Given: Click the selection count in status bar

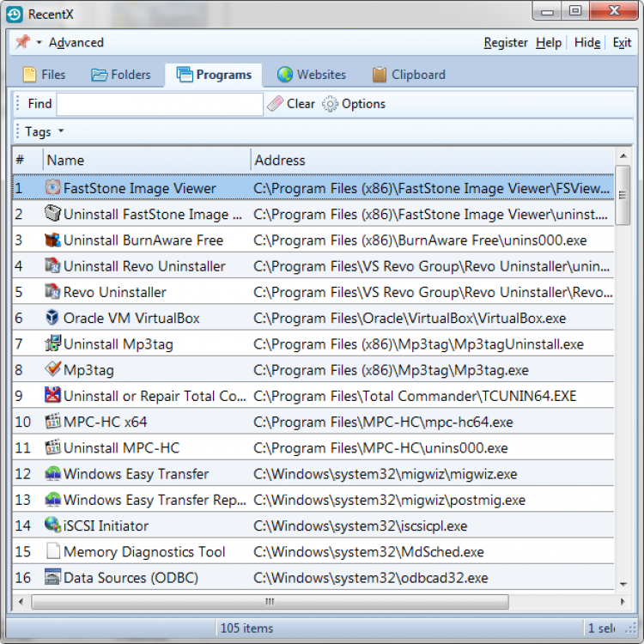Looking at the screenshot, I should (601, 628).
